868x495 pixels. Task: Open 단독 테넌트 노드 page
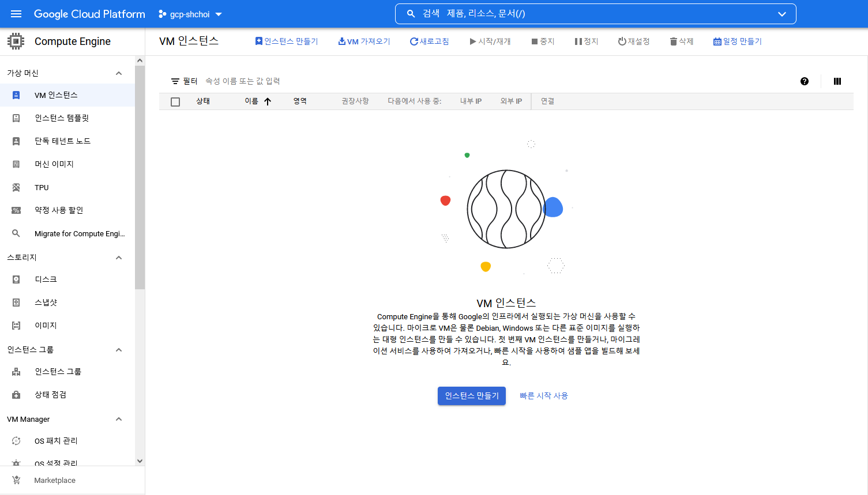(x=67, y=141)
